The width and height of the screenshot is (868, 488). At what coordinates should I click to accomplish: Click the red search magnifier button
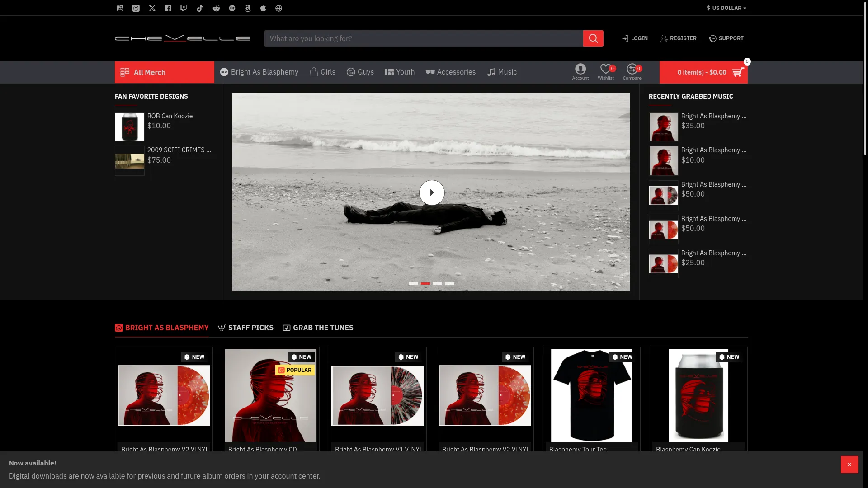[593, 38]
